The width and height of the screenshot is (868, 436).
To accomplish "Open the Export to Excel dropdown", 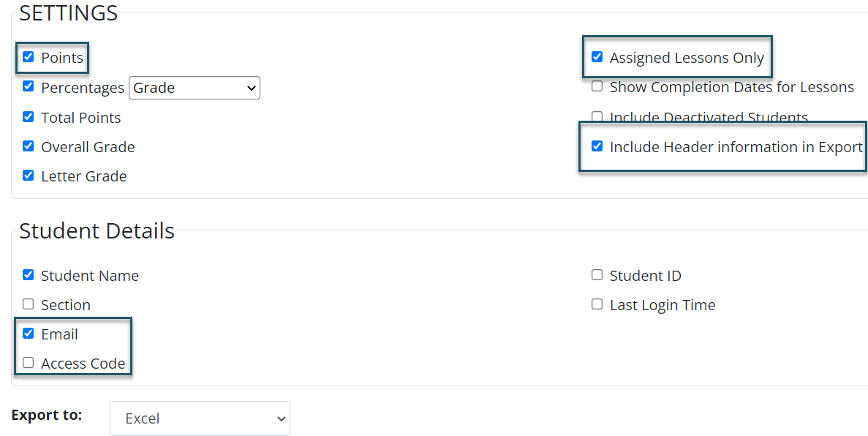I will tap(200, 418).
